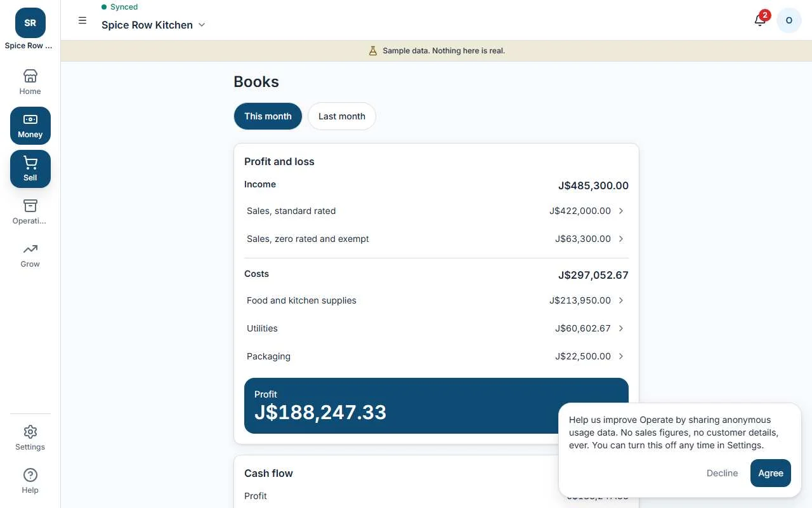Open the Grow trend section
Image resolution: width=812 pixels, height=508 pixels.
(30, 255)
